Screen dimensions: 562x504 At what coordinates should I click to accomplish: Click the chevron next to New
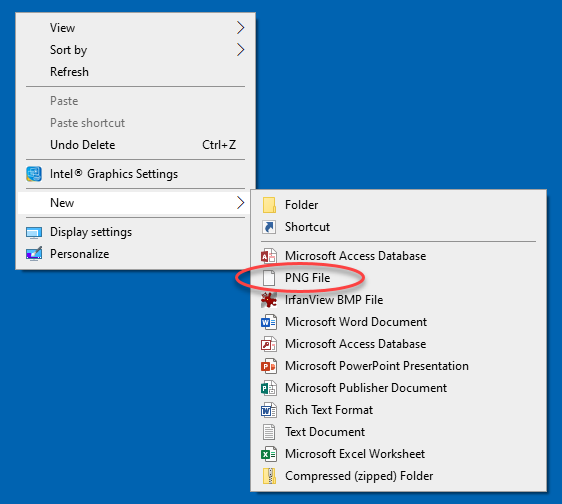point(240,203)
